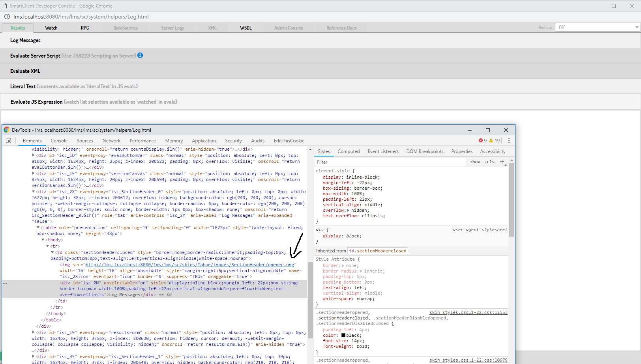Switch to the Computed styles tab
Image resolution: width=641 pixels, height=364 pixels.
click(x=349, y=151)
